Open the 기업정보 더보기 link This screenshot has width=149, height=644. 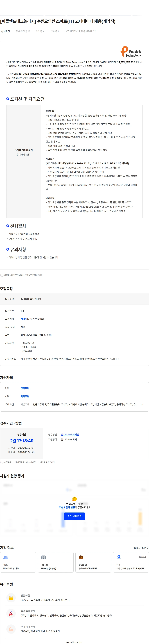pos(140,548)
